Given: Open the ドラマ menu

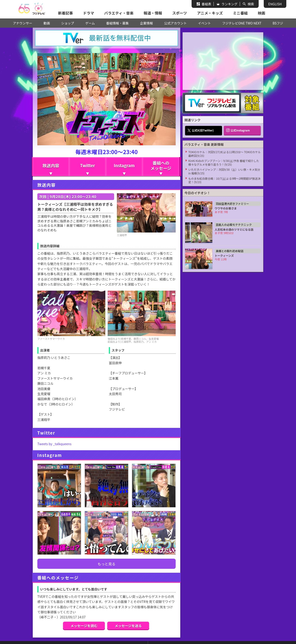Looking at the screenshot, I should coord(89,13).
